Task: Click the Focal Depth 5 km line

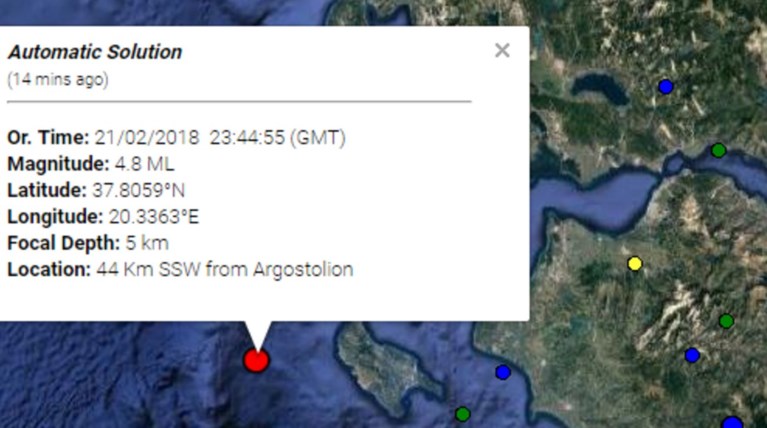Action: pyautogui.click(x=88, y=243)
